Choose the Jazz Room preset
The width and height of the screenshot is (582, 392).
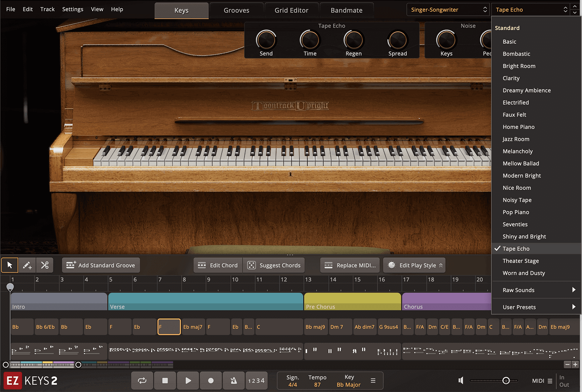click(x=536, y=139)
